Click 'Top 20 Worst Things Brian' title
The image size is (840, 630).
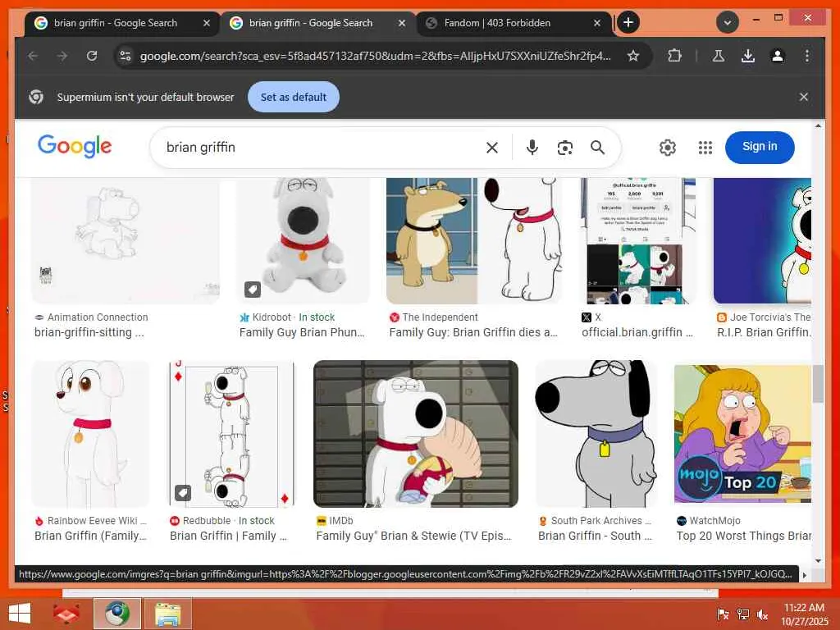click(x=743, y=536)
